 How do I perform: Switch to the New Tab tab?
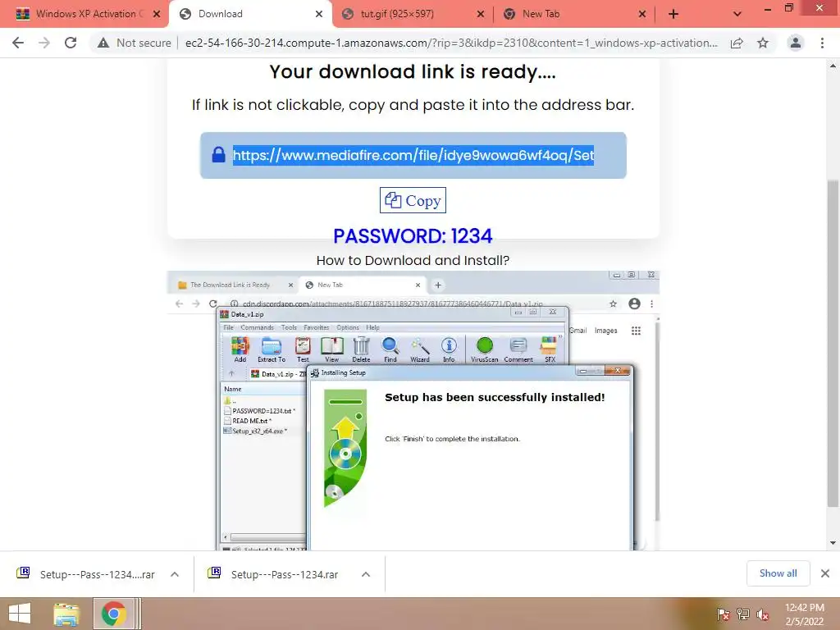pos(573,14)
